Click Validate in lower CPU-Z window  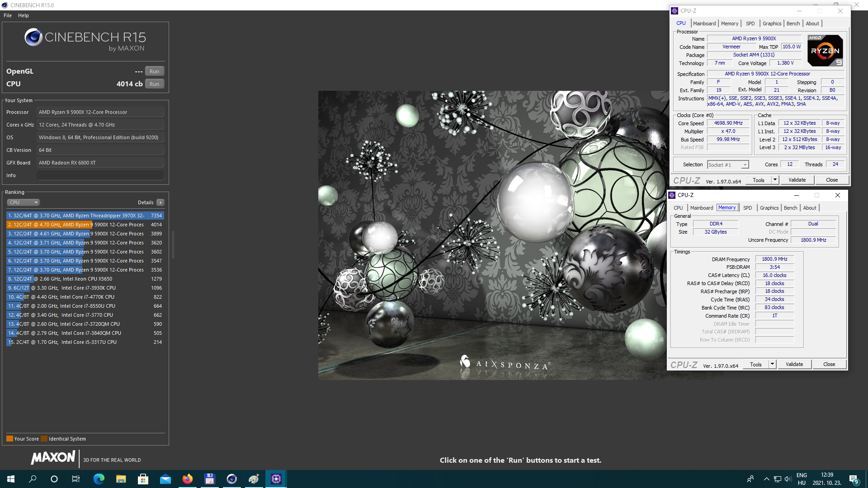click(x=794, y=365)
